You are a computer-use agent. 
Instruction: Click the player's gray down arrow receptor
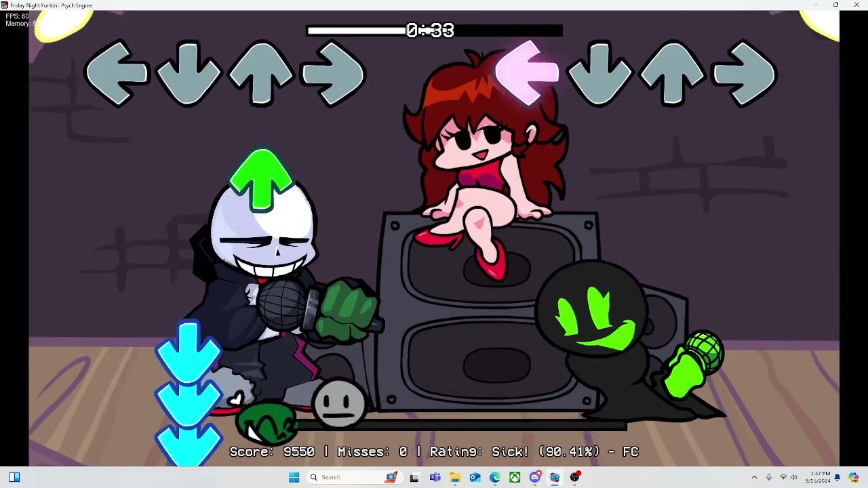[600, 73]
